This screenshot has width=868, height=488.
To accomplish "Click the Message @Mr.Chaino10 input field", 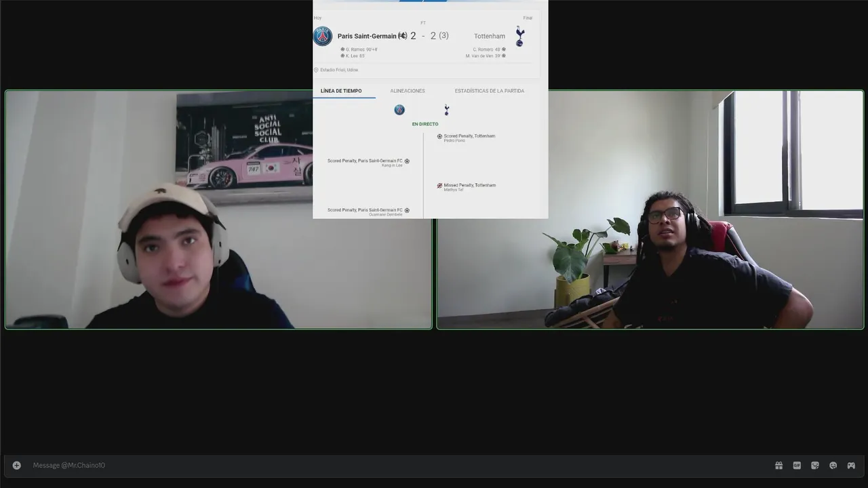I will (x=400, y=465).
